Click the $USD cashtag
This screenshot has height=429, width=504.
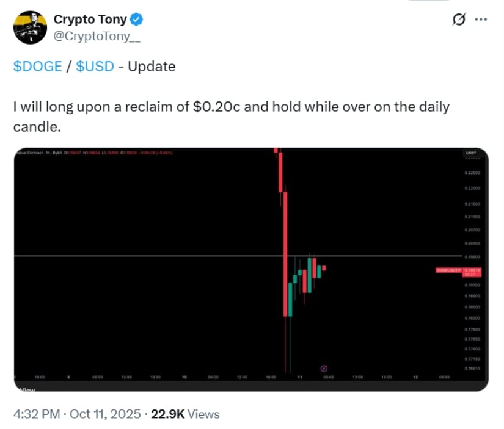pyautogui.click(x=95, y=67)
